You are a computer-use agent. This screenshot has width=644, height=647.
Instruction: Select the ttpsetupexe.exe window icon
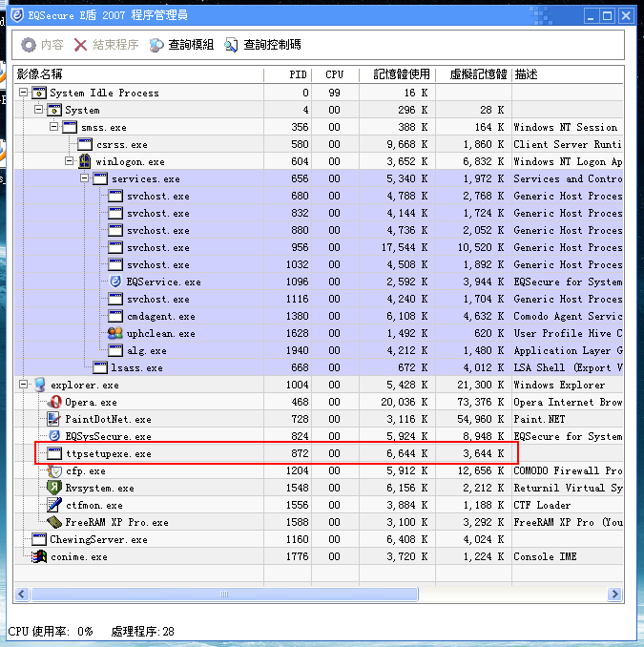pos(54,453)
